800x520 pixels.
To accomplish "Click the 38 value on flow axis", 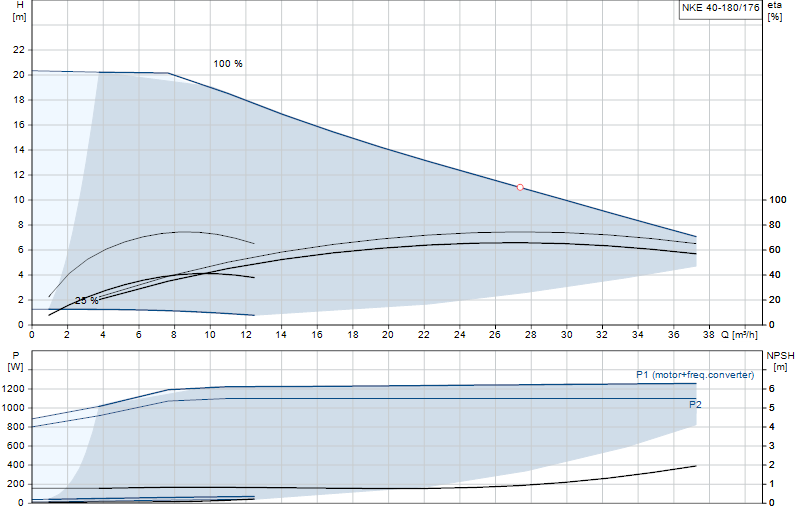I will (708, 335).
